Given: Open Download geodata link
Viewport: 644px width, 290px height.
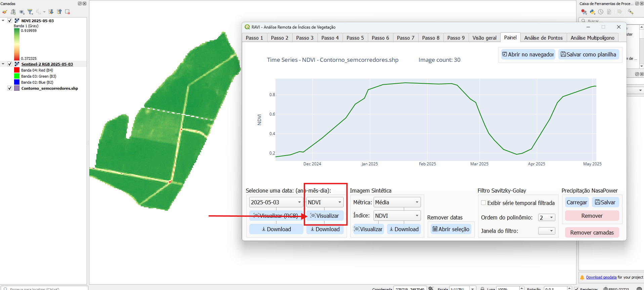Looking at the screenshot, I should (x=601, y=277).
